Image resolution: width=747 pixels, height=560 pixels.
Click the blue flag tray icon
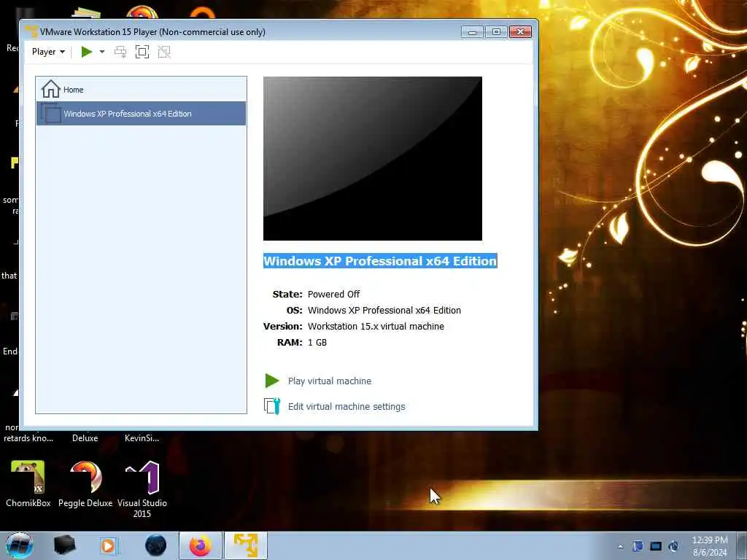tap(638, 546)
